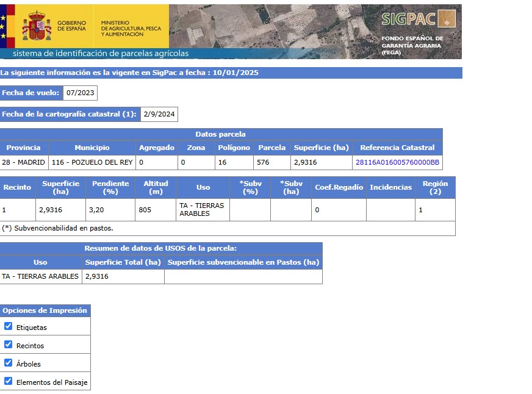Click the Referencia Catastral column header
Image resolution: width=532 pixels, height=394 pixels.
pos(397,148)
